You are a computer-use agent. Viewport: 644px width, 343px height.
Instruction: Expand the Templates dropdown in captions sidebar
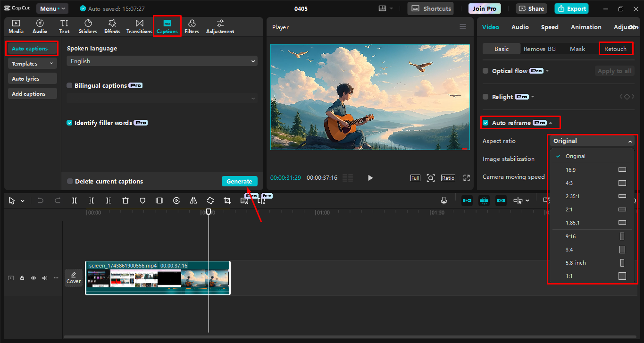pyautogui.click(x=32, y=64)
